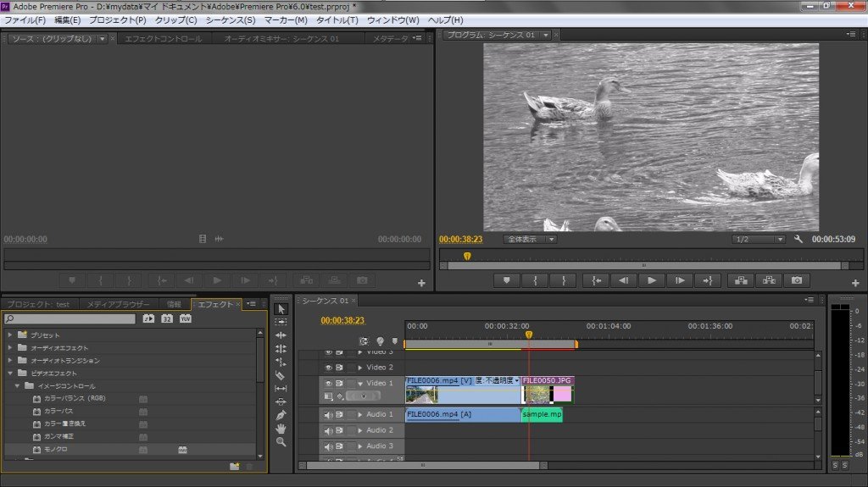Image resolution: width=868 pixels, height=487 pixels.
Task: Select the Rate Stretch tool
Action: [x=281, y=362]
